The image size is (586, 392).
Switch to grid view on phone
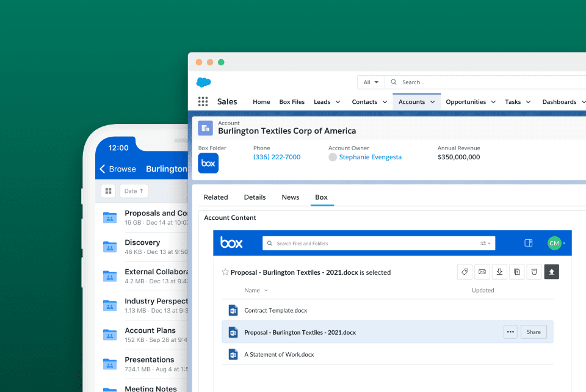coord(109,191)
